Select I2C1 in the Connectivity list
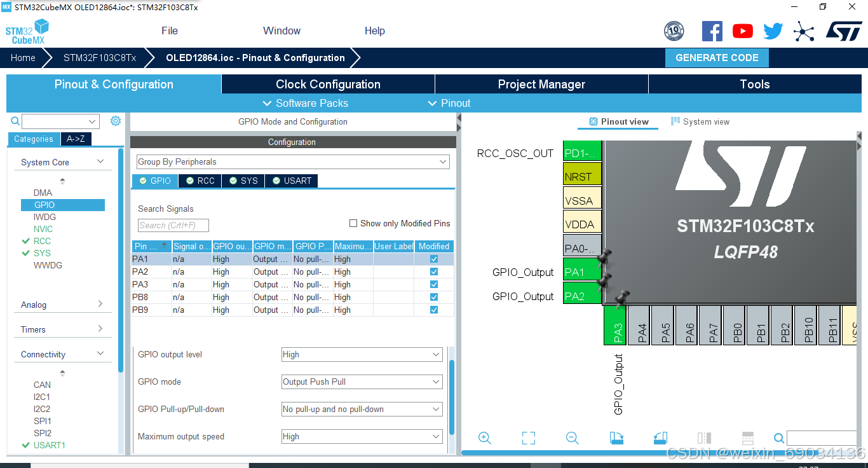 coord(42,397)
